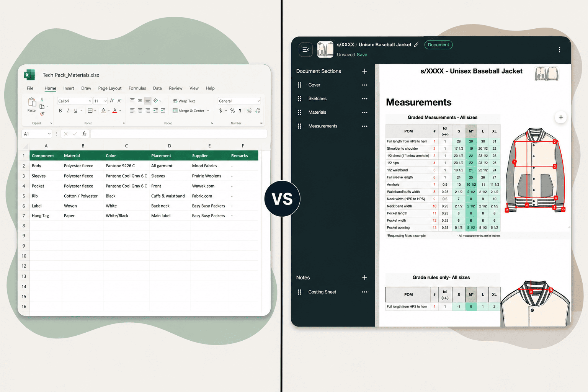Click decrease decimal icon
Viewport: 588px width, 392px height.
click(x=258, y=111)
